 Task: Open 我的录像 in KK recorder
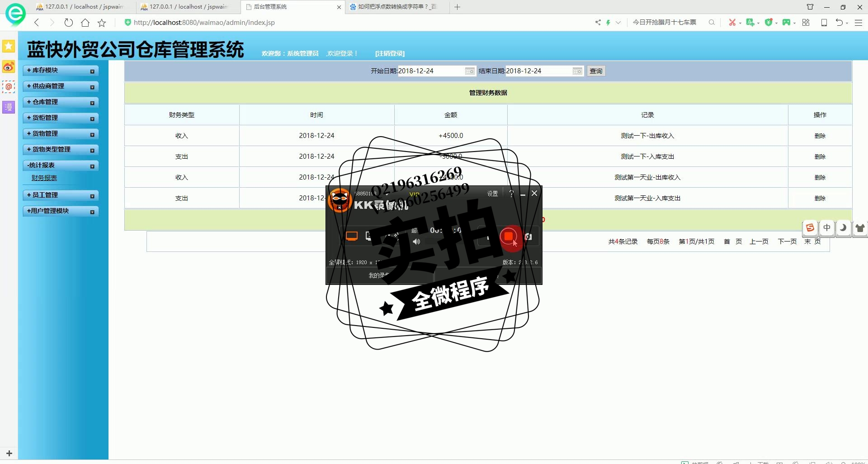[x=379, y=275]
